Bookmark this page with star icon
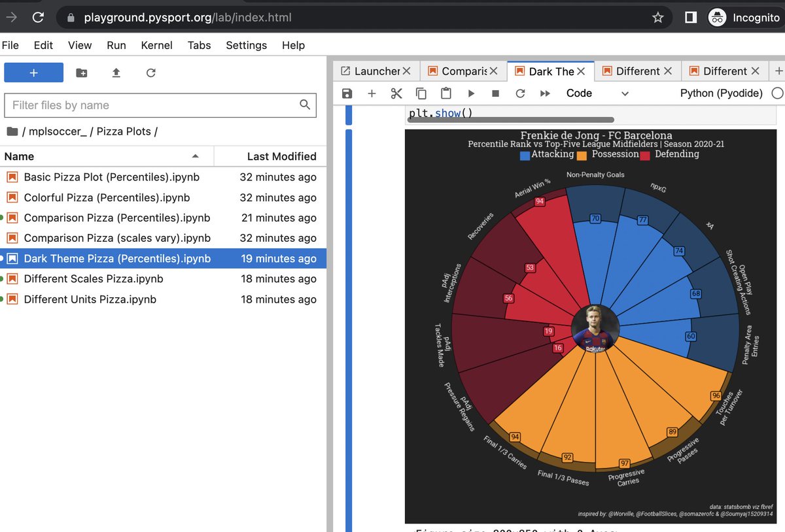The image size is (785, 532). click(658, 18)
